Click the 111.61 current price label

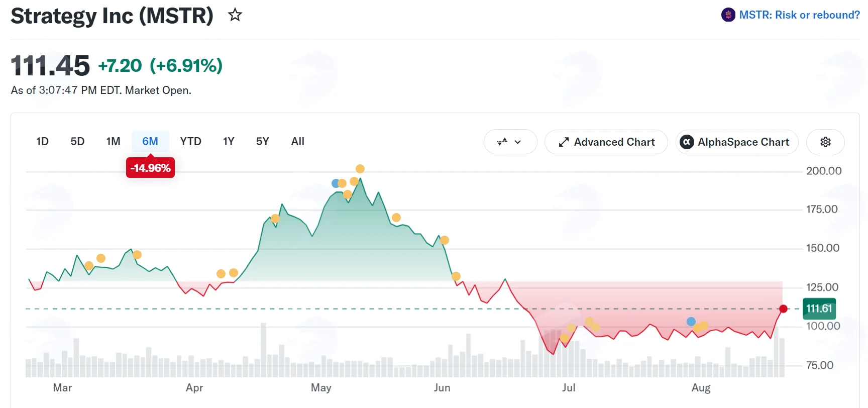(819, 309)
